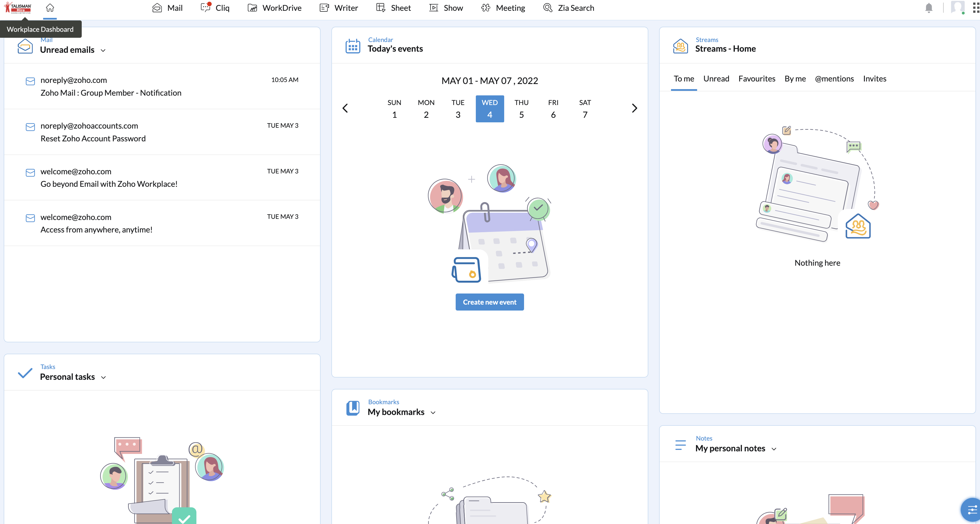This screenshot has height=524, width=980.
Task: Open the apps grid launcher icon
Action: pyautogui.click(x=975, y=8)
